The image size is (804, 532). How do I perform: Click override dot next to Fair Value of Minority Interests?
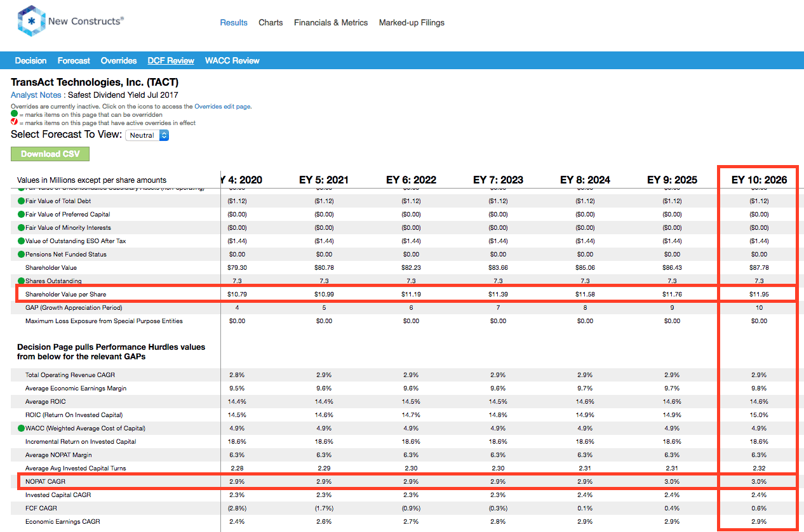tap(21, 228)
